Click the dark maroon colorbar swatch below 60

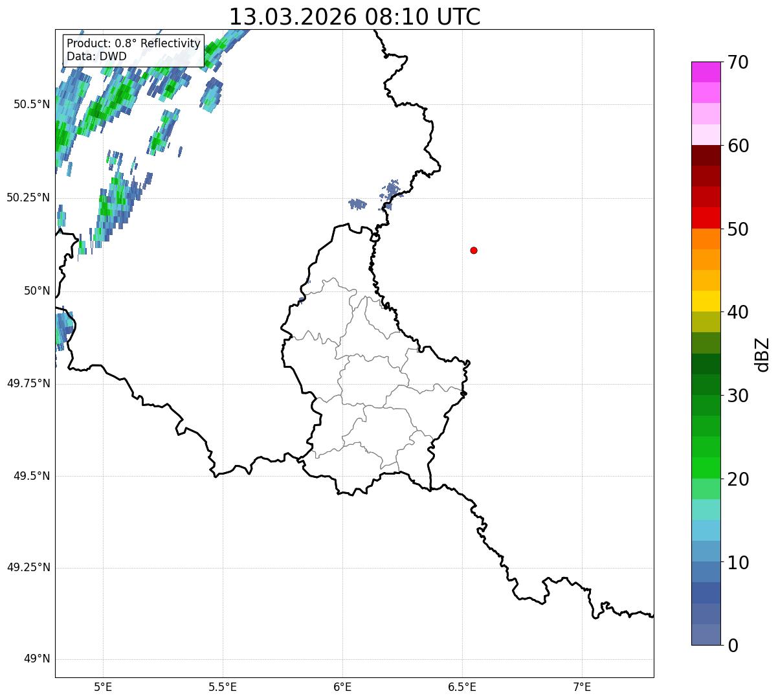pyautogui.click(x=706, y=155)
